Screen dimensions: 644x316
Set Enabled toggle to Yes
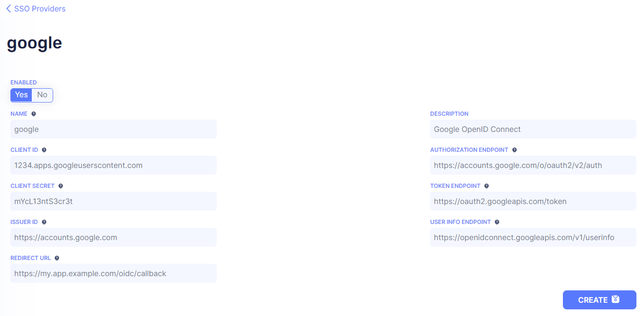pos(21,95)
